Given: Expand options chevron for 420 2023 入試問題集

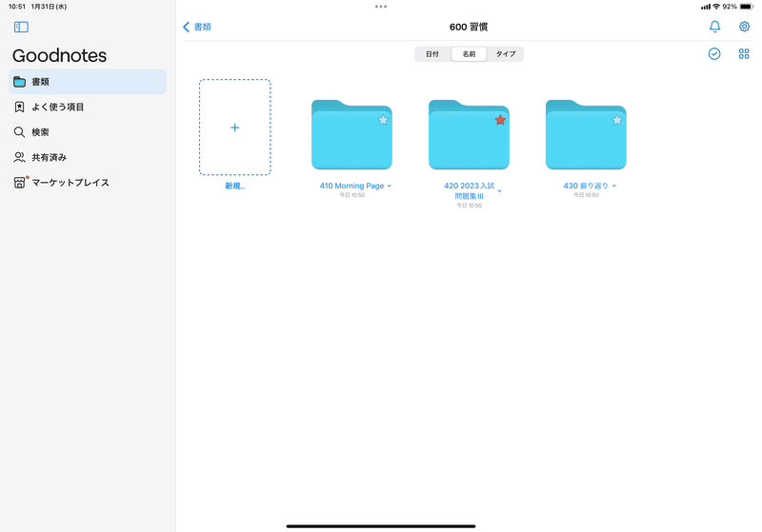Looking at the screenshot, I should 499,191.
